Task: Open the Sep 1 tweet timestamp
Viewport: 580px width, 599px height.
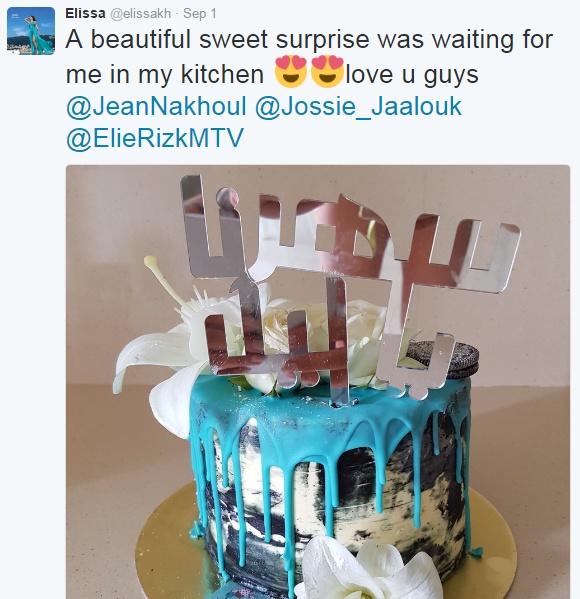Action: (x=200, y=14)
